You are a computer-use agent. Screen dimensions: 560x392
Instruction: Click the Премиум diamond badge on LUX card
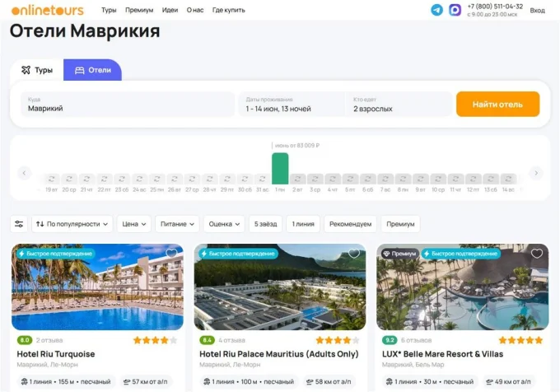(x=400, y=254)
